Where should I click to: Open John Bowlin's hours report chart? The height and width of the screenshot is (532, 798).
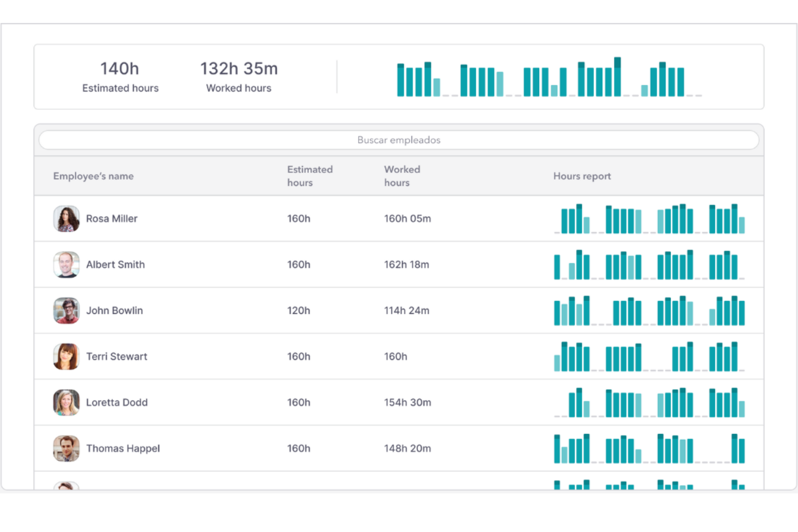point(649,310)
